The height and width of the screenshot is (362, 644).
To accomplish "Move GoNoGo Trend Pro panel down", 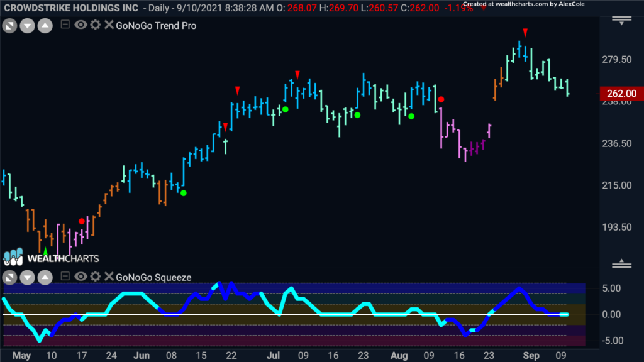I will coord(27,26).
